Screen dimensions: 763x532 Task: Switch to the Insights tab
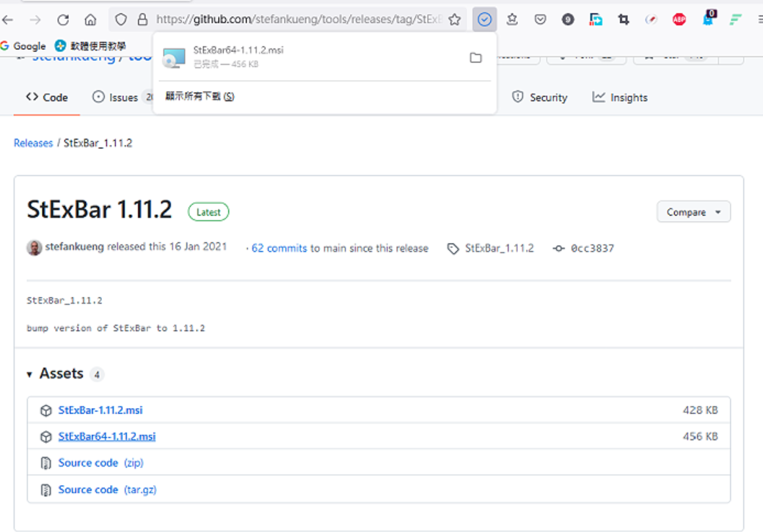point(620,98)
